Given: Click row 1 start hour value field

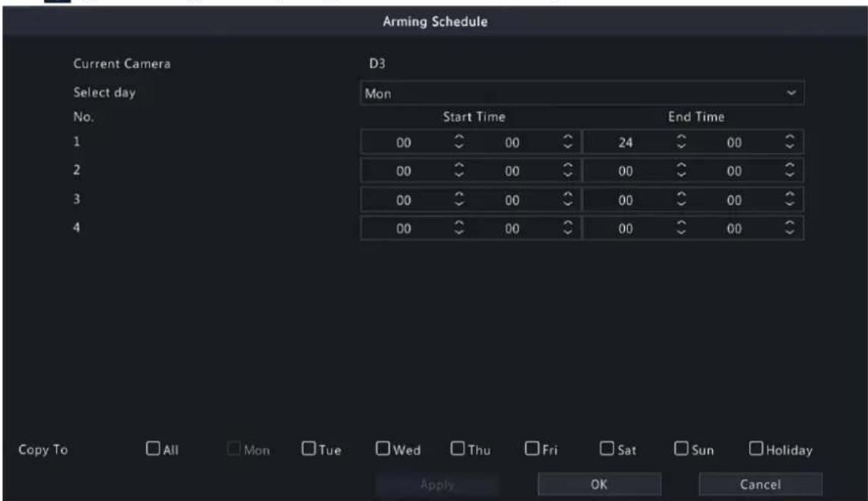Looking at the screenshot, I should click(404, 143).
